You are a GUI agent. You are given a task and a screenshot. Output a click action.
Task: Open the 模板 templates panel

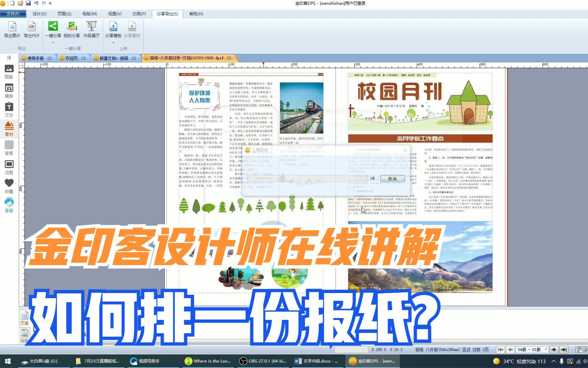pos(9,91)
